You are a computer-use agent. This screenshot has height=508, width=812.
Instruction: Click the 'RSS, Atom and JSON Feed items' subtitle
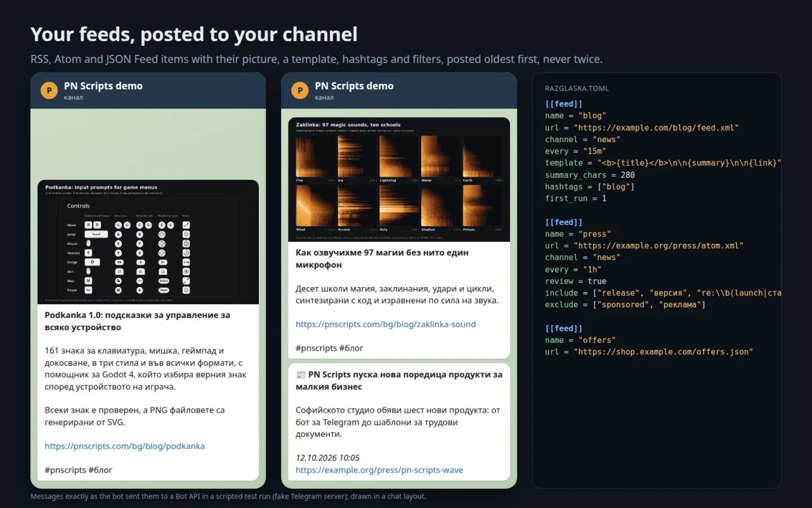pos(317,59)
